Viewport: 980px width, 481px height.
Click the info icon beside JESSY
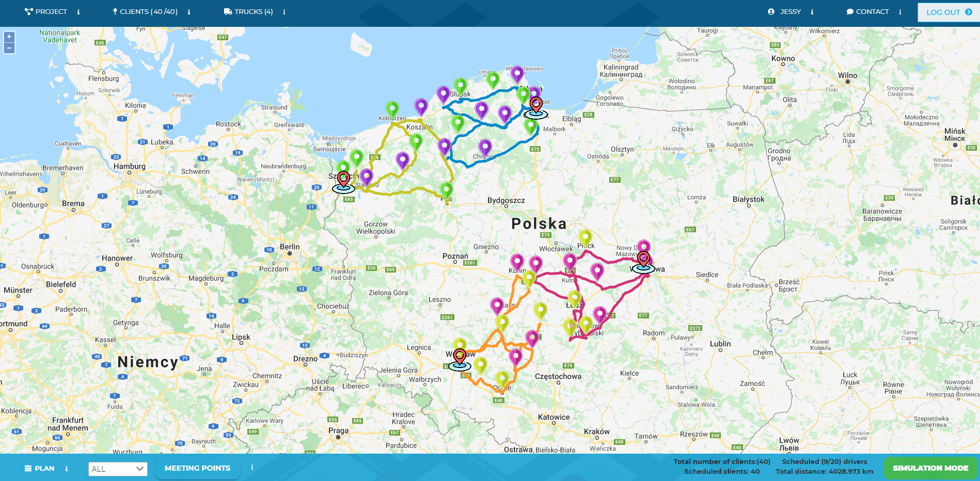[812, 12]
